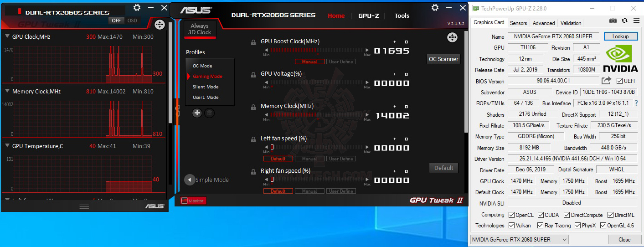Toggle the DirectML checkbox
Viewport: 644px width, 247px height.
[x=610, y=215]
